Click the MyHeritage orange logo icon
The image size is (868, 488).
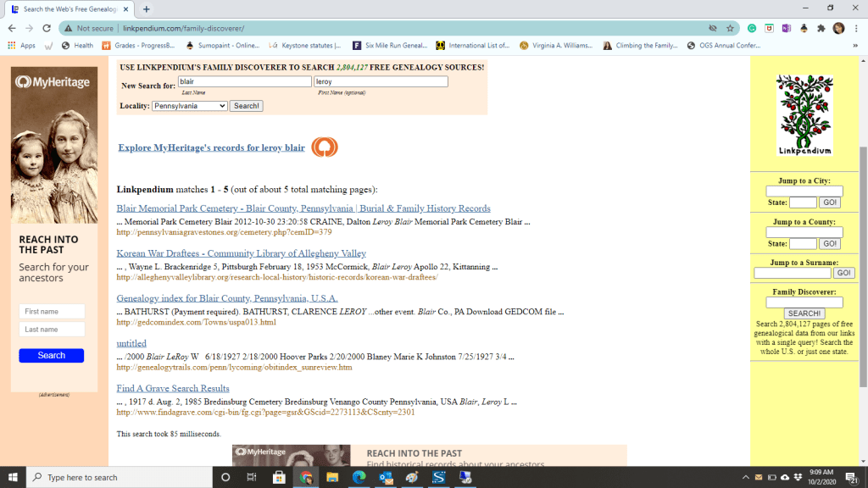point(324,147)
